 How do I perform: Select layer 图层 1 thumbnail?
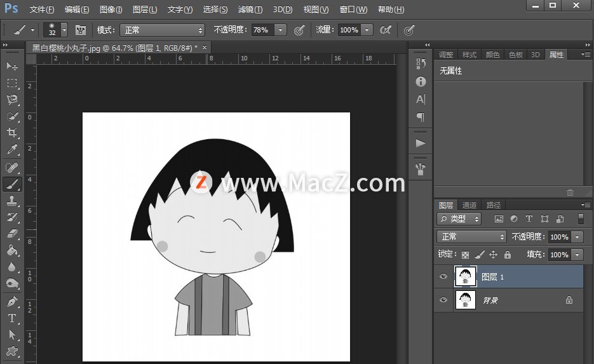click(x=465, y=276)
